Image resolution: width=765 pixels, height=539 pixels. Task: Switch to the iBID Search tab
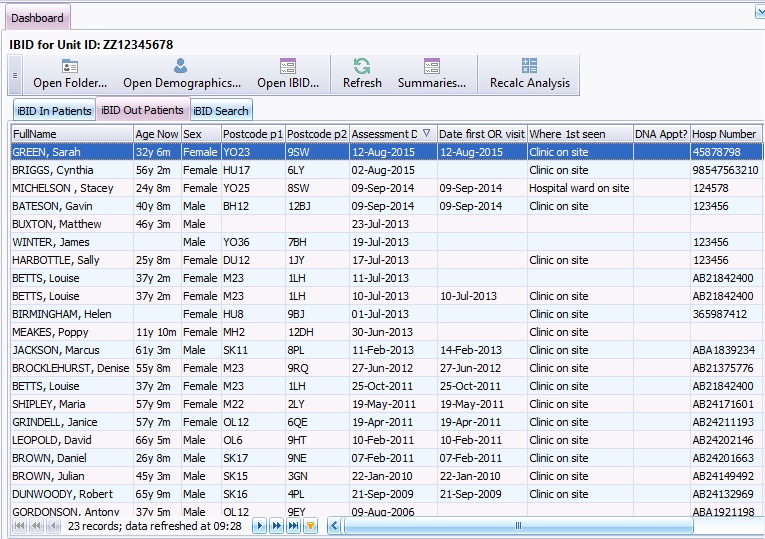coord(221,111)
